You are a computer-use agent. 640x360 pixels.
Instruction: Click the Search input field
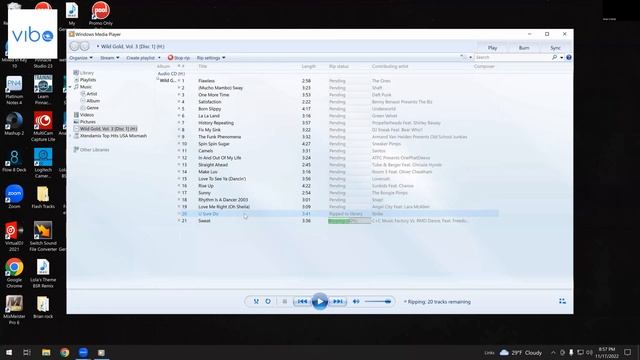point(512,58)
